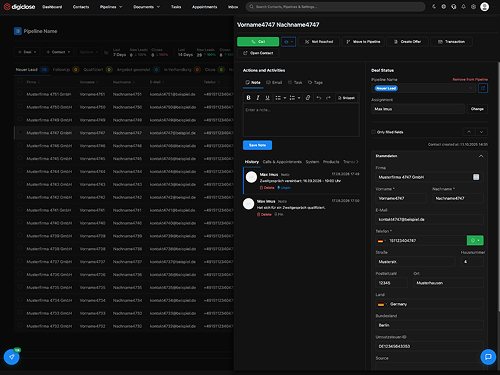Open phone country flag selector
The width and height of the screenshot is (500, 375).
381,241
